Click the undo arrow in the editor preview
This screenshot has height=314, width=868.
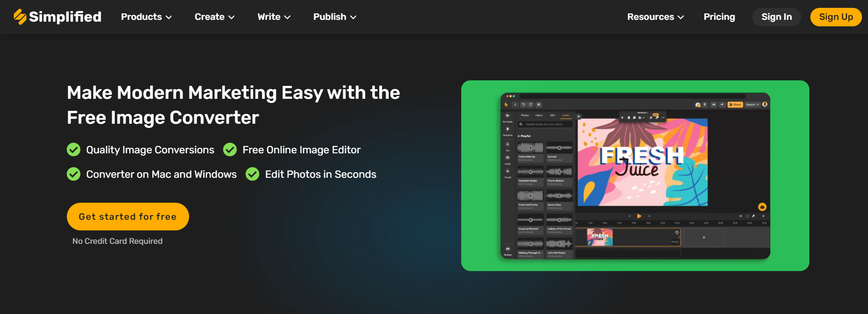click(523, 105)
